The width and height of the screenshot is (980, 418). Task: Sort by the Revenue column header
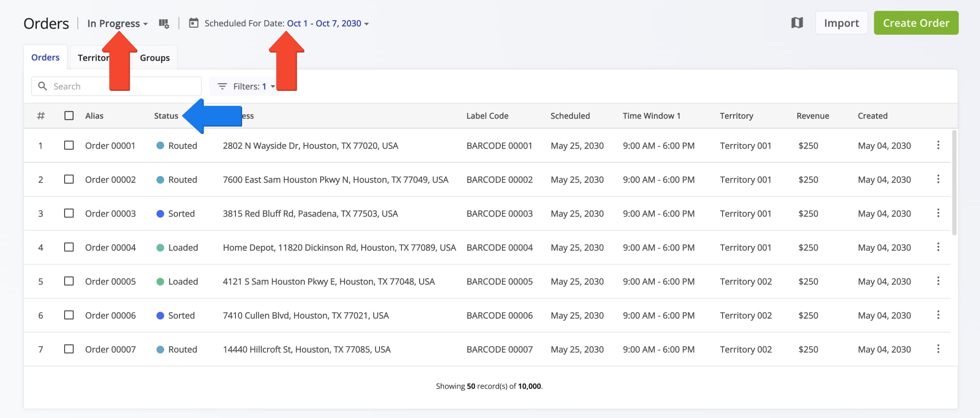813,116
